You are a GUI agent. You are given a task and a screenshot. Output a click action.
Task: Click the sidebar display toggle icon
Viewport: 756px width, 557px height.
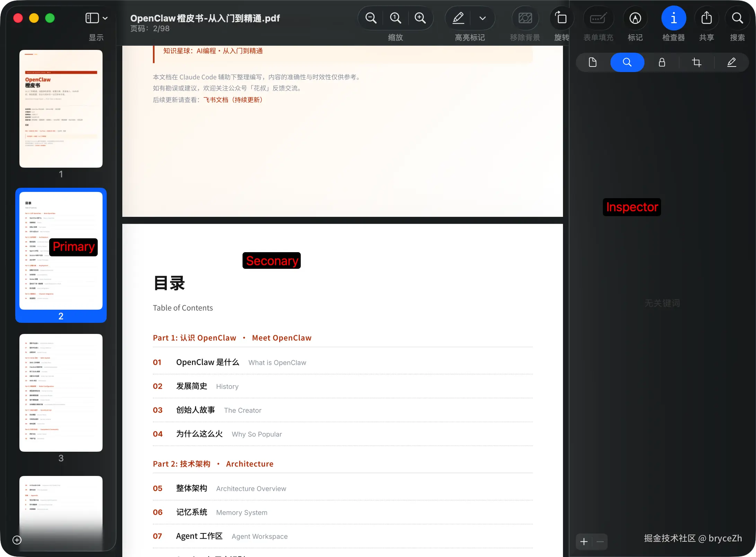(92, 18)
